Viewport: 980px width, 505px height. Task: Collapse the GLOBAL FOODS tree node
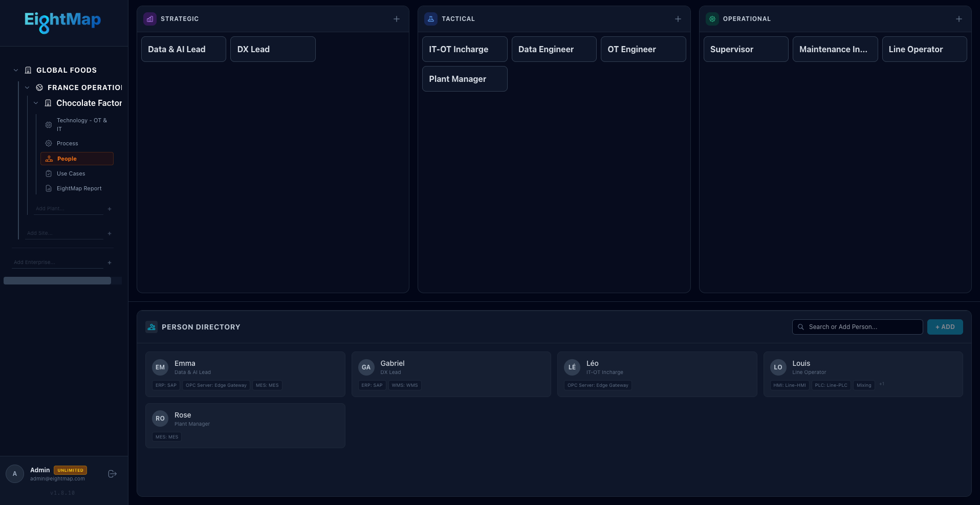[16, 70]
